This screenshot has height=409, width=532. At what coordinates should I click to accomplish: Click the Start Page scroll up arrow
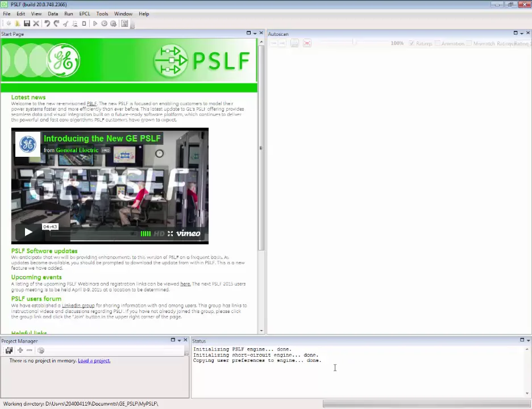point(261,41)
